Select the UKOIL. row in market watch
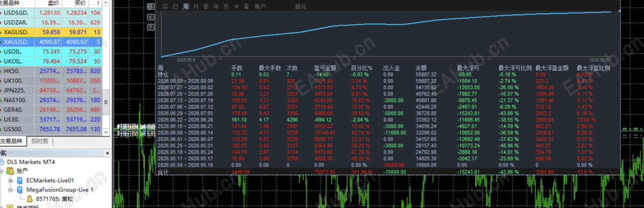The height and width of the screenshot is (208, 644). point(51,61)
